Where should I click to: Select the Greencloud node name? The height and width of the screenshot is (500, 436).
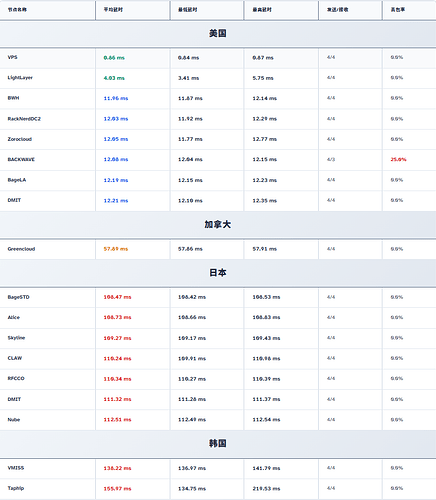[x=21, y=249]
